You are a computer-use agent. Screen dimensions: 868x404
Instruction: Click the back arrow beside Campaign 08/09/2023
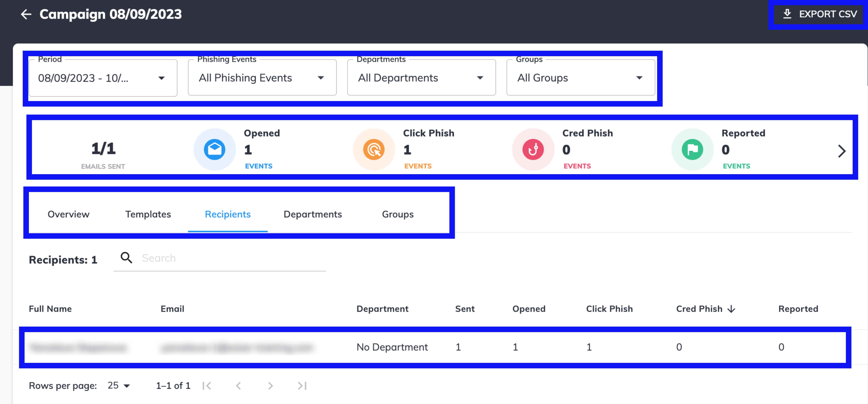[26, 14]
